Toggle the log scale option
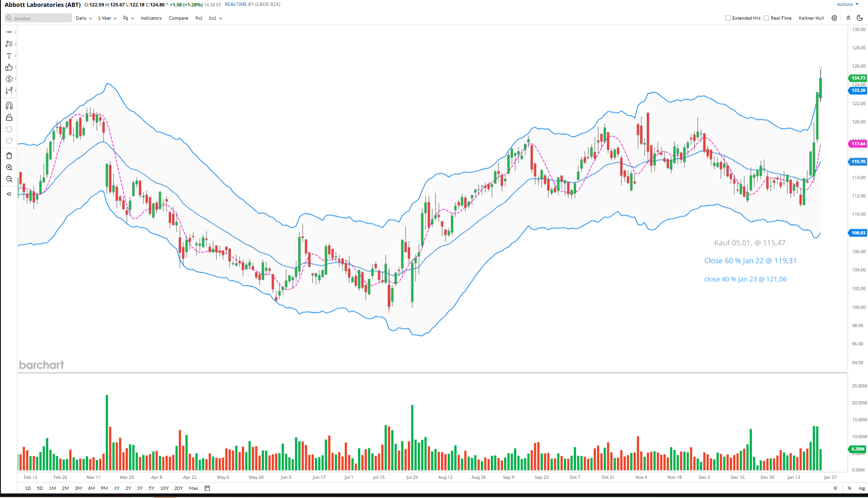Image resolution: width=868 pixels, height=498 pixels. coord(862,488)
